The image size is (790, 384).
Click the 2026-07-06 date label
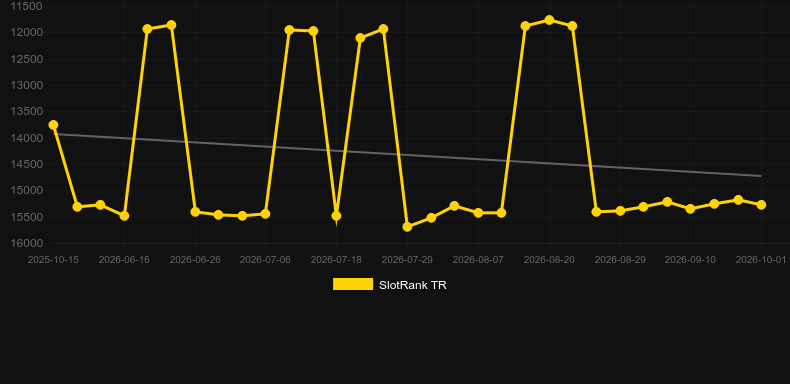(x=265, y=260)
